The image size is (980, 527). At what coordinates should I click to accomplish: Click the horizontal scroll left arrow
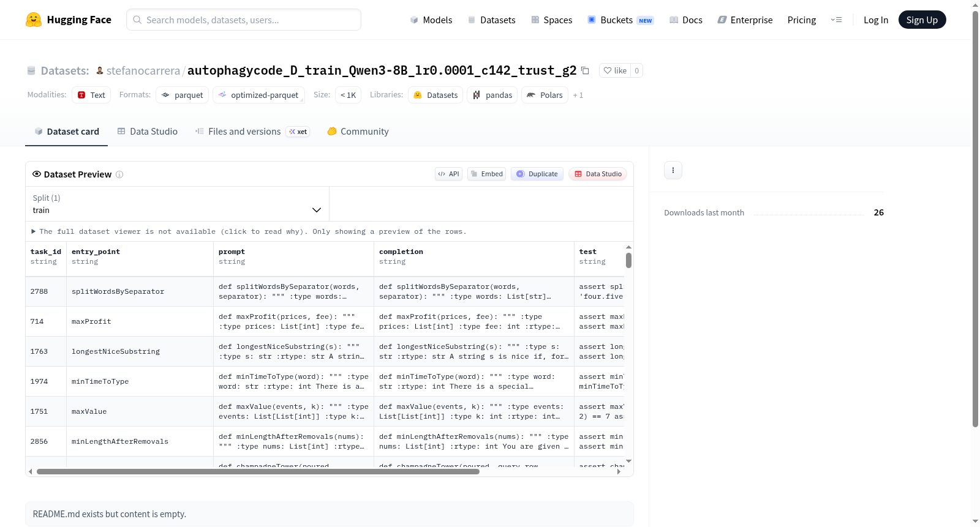pos(31,471)
